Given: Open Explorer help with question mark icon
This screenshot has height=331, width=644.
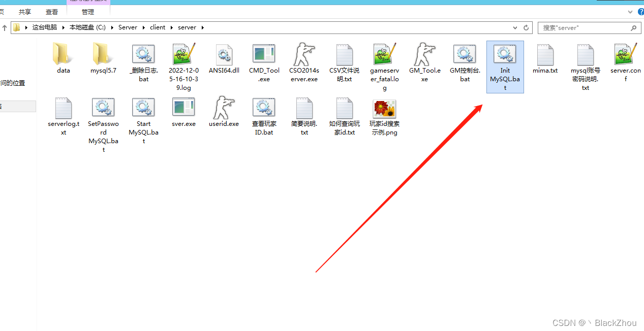Looking at the screenshot, I should (640, 11).
